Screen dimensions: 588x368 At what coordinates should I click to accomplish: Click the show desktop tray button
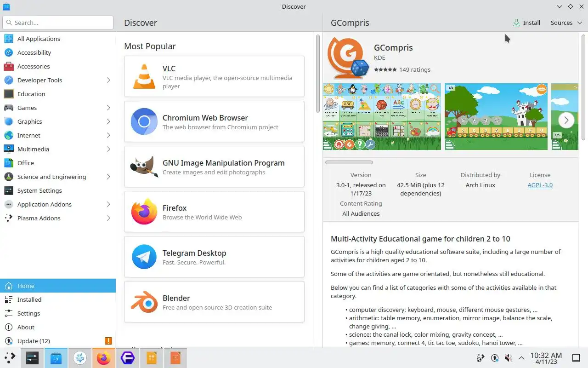(x=576, y=358)
